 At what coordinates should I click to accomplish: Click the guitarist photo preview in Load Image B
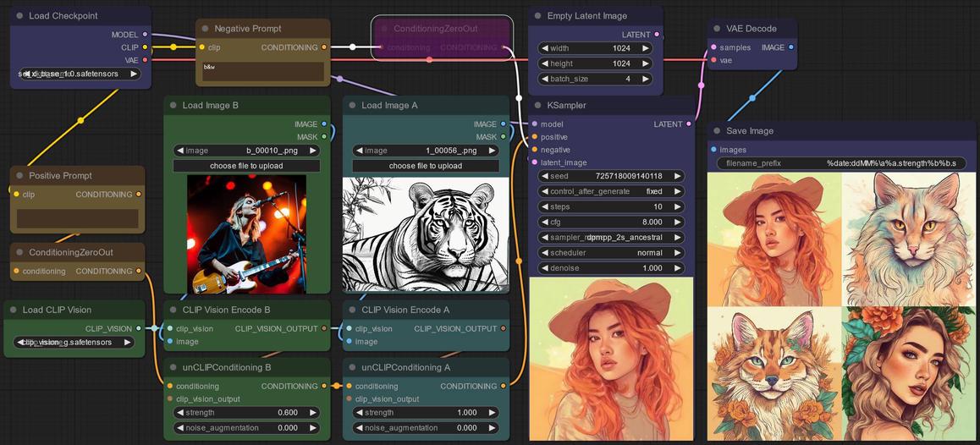pos(246,234)
